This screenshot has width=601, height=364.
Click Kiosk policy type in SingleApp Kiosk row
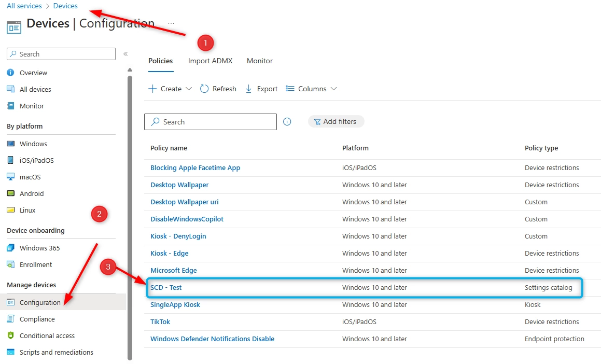point(533,304)
